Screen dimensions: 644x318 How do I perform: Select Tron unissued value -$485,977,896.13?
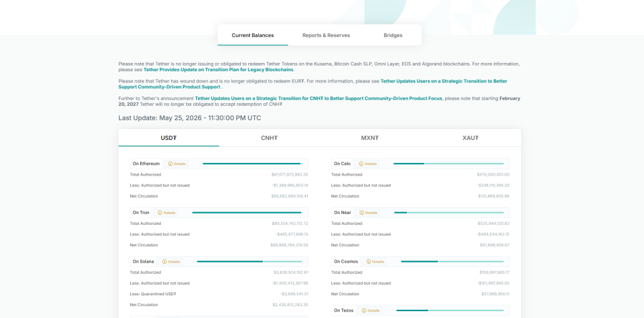click(292, 234)
